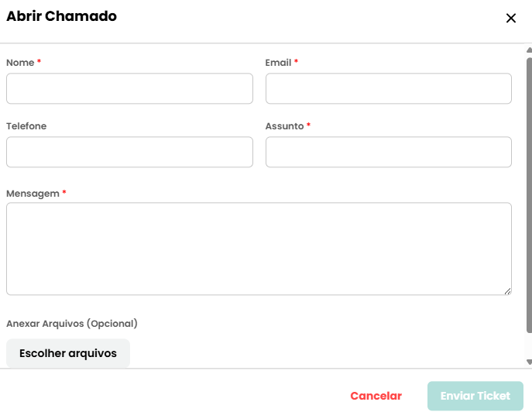Click the scrollbar up arrow
The height and width of the screenshot is (419, 532).
[529, 50]
